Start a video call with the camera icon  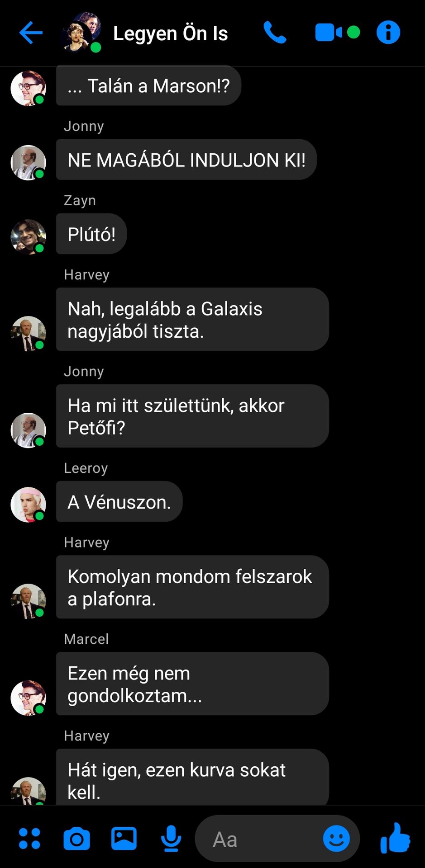click(337, 33)
